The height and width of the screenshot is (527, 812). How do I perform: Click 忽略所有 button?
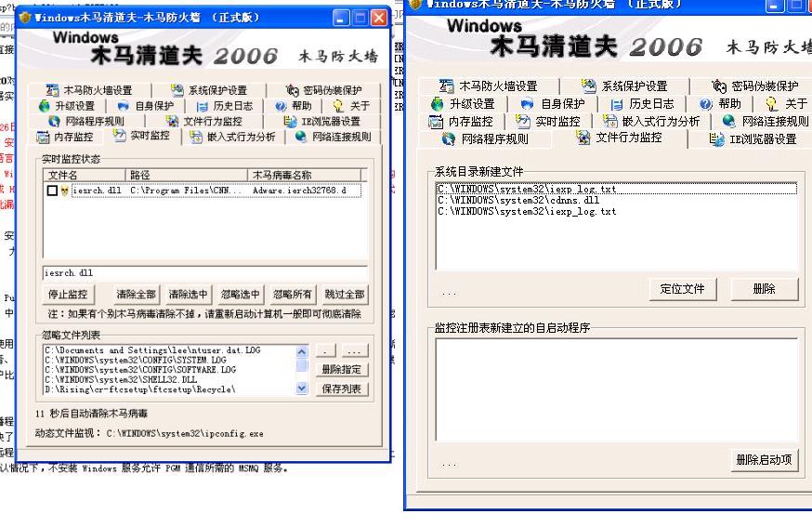click(293, 295)
